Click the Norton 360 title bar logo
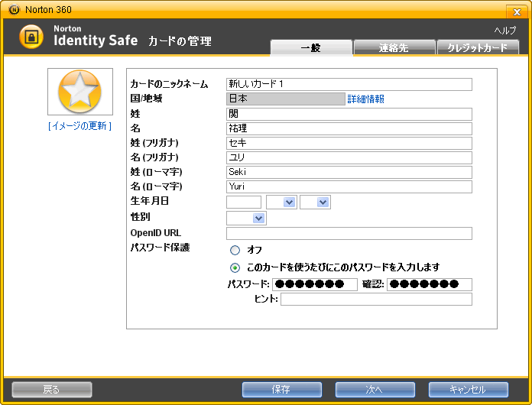 tap(14, 10)
